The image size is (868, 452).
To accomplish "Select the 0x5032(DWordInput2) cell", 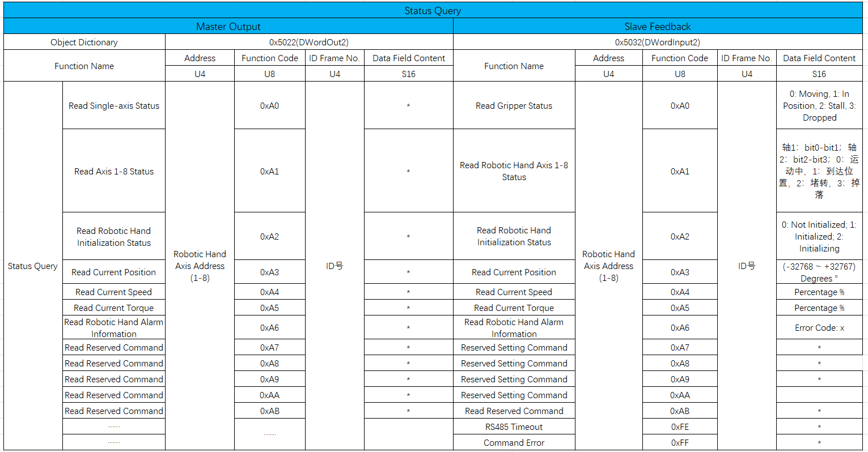I will click(658, 42).
